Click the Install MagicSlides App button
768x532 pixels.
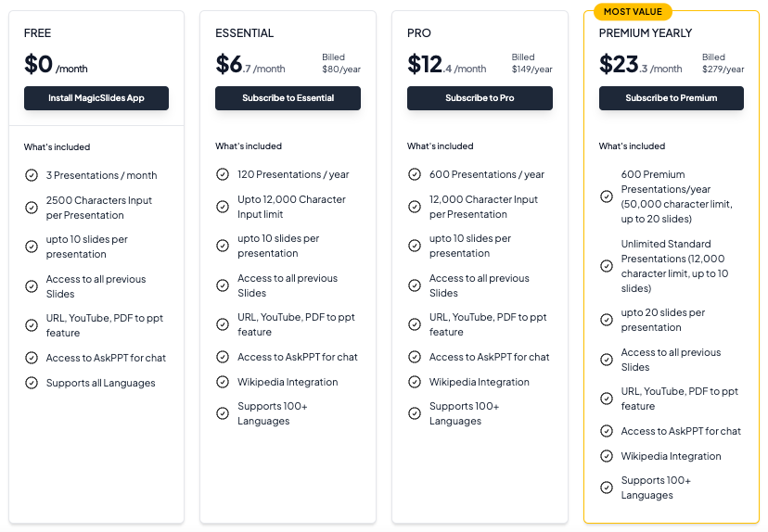point(96,98)
